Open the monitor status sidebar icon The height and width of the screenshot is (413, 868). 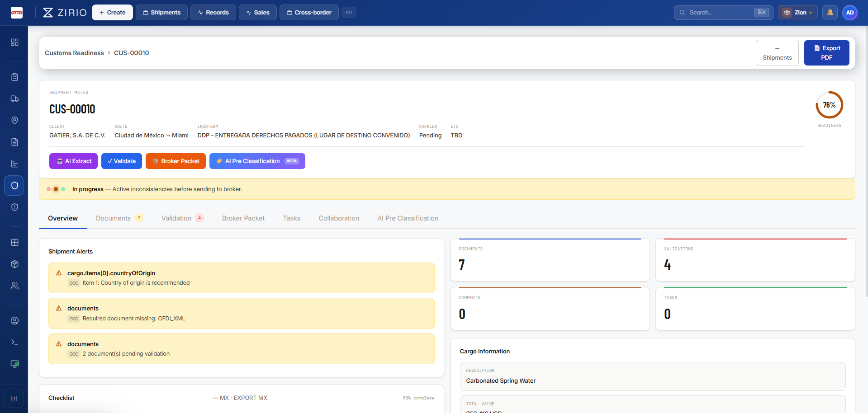14,364
